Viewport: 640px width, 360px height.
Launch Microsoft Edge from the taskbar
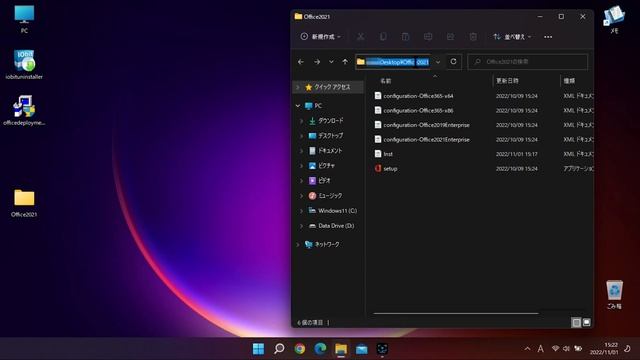point(320,349)
